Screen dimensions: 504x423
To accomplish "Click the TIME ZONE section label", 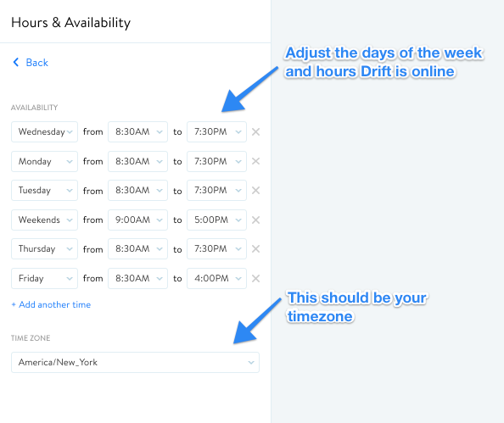I will pyautogui.click(x=31, y=338).
